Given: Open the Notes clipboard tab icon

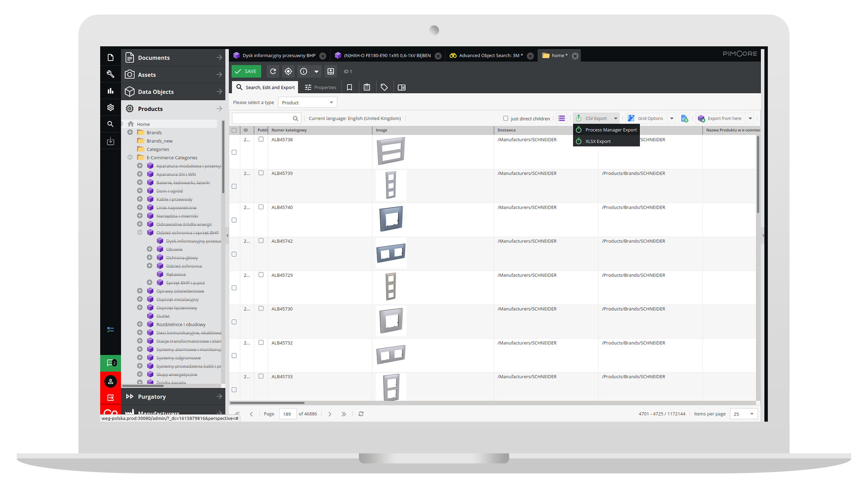Looking at the screenshot, I should pos(367,87).
